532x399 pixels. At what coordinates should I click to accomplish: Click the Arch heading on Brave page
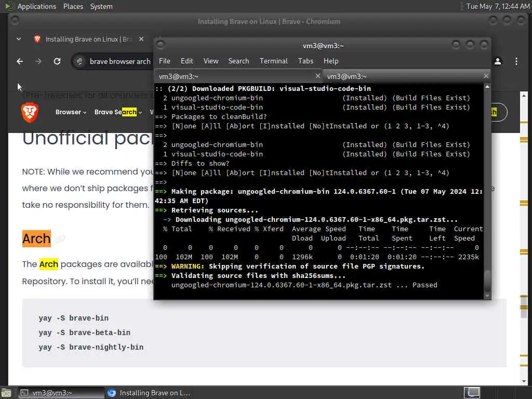[36, 238]
